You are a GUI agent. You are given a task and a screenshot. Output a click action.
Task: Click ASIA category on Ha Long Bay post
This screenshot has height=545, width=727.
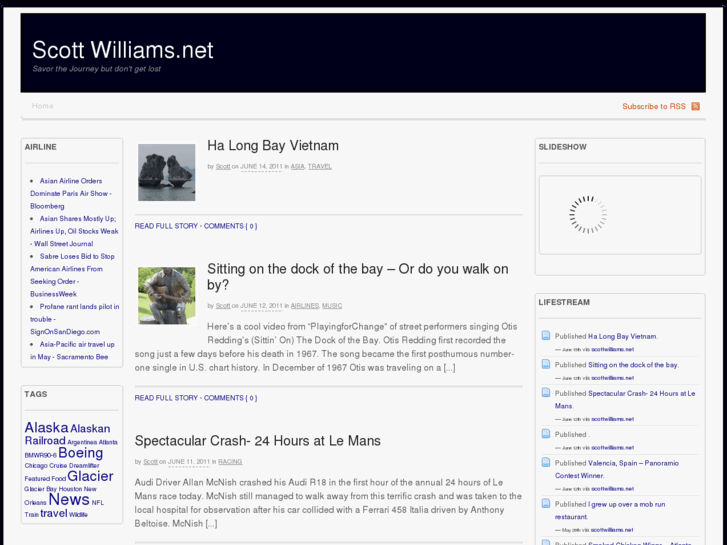(x=298, y=167)
